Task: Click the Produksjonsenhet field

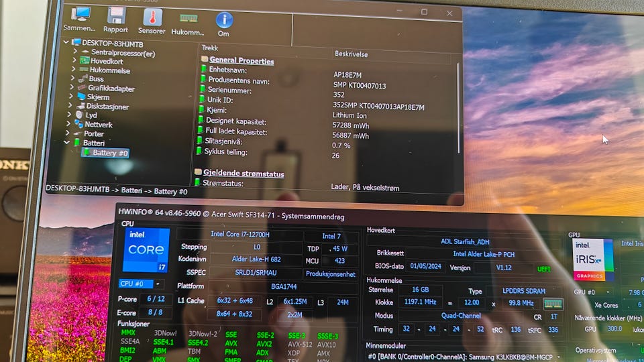Action: (331, 274)
